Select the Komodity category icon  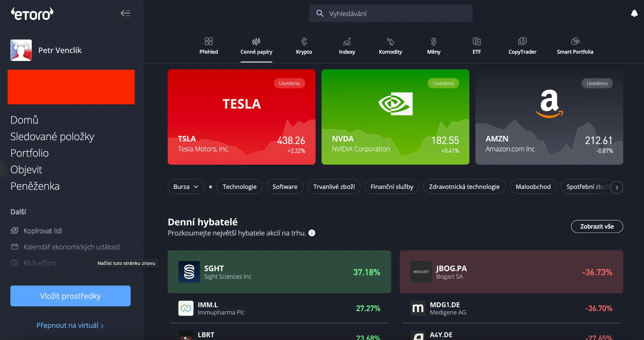tap(390, 42)
